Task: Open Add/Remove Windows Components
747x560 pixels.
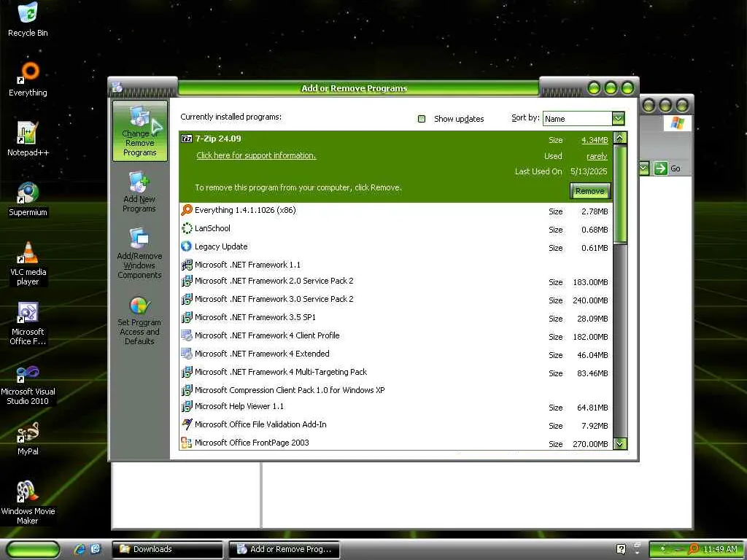Action: [x=139, y=253]
